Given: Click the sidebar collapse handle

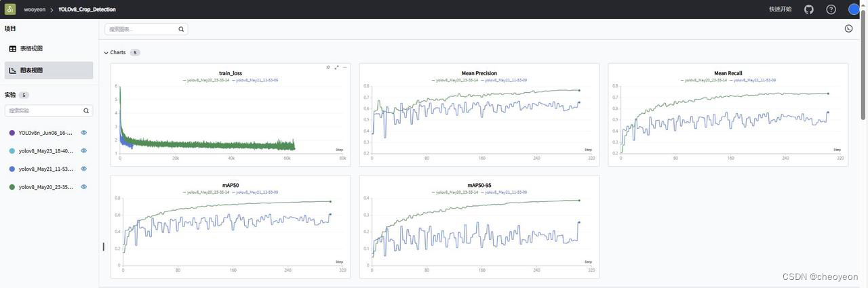Looking at the screenshot, I should (103, 246).
